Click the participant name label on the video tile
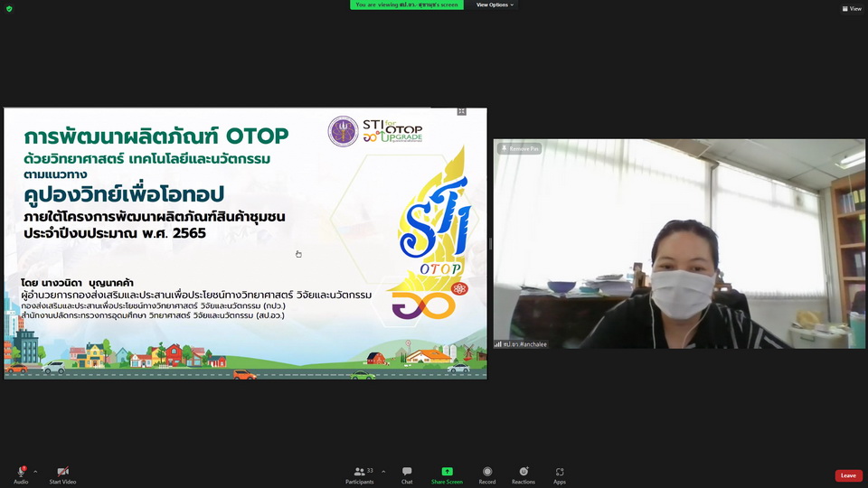868x488 pixels. click(521, 344)
